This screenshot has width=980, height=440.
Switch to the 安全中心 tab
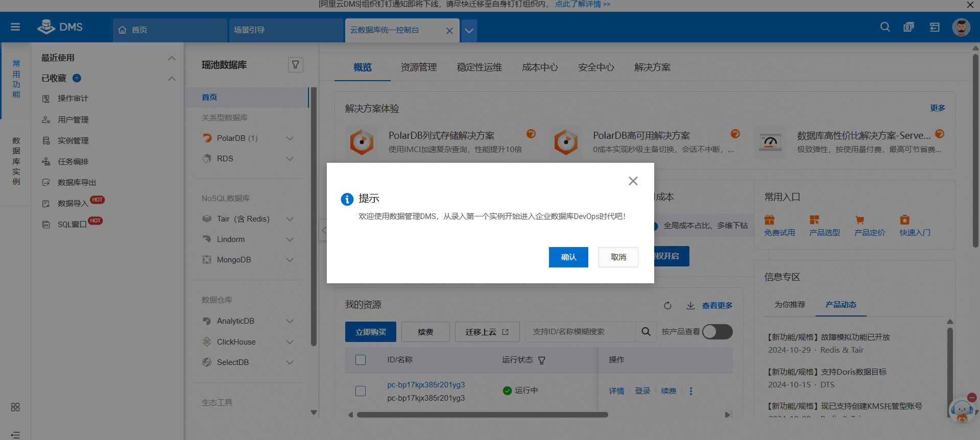[596, 67]
